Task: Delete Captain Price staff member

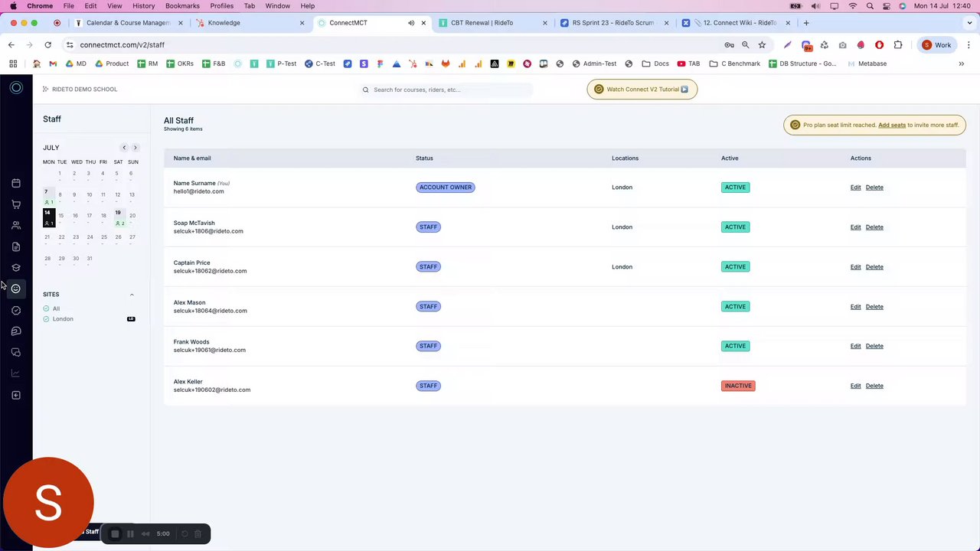Action: 874,267
